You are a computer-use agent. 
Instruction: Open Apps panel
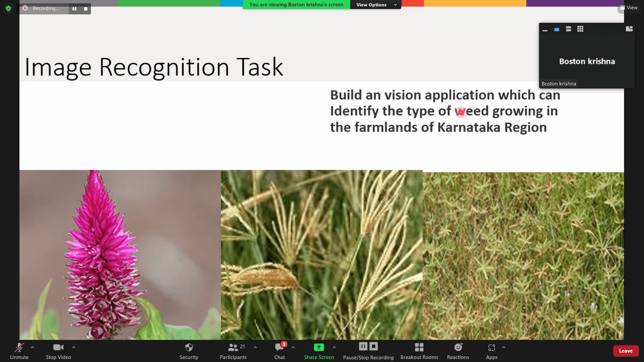click(x=492, y=351)
